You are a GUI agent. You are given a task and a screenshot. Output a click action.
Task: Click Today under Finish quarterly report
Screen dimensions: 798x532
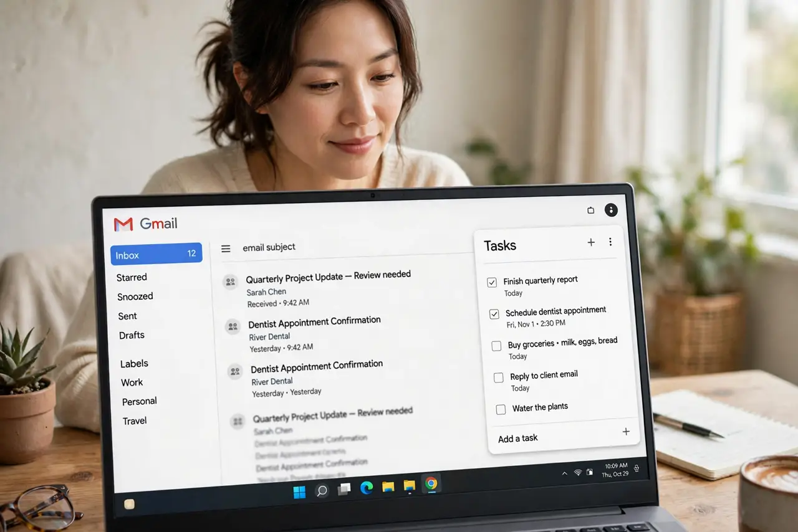(x=513, y=293)
